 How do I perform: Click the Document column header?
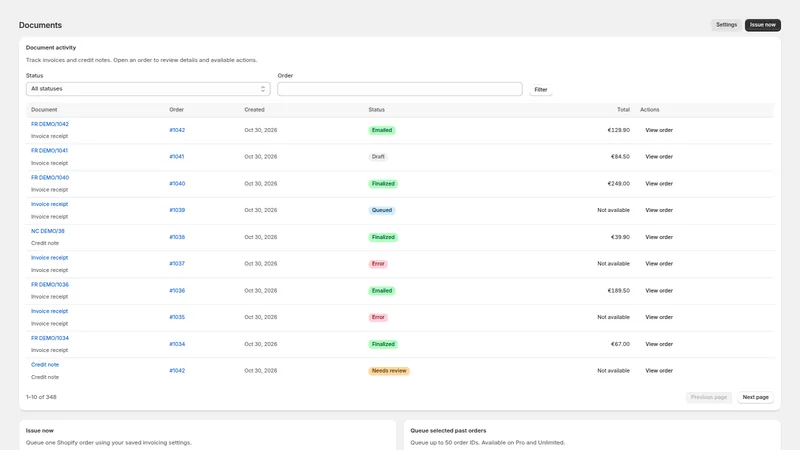(x=44, y=110)
